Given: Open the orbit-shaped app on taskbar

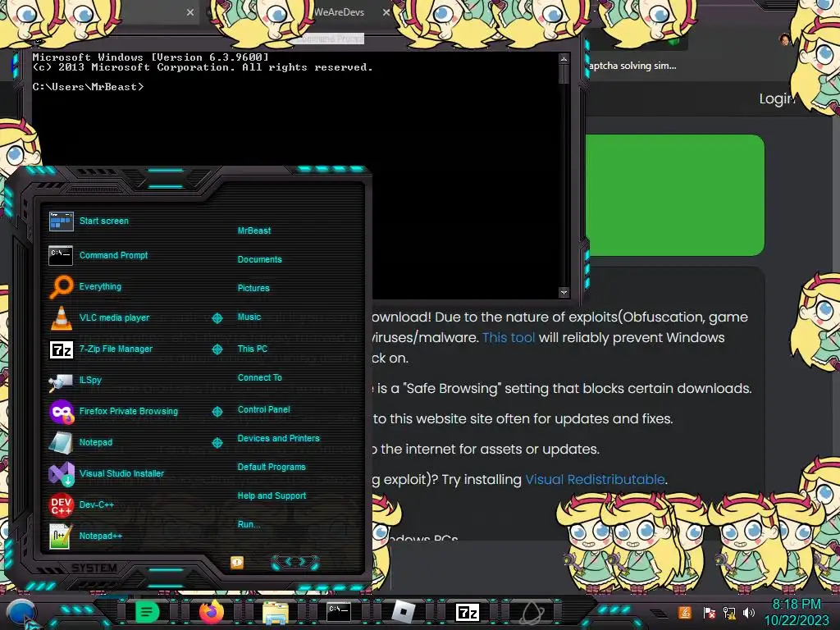Looking at the screenshot, I should (532, 612).
